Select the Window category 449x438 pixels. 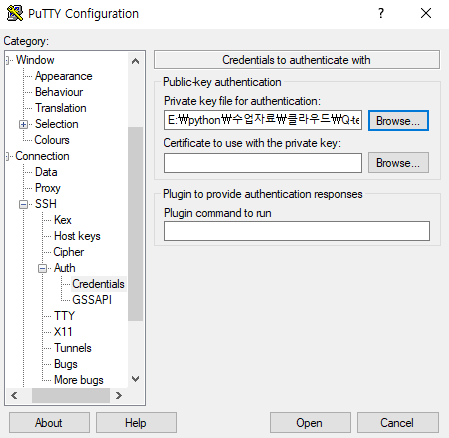tap(35, 60)
